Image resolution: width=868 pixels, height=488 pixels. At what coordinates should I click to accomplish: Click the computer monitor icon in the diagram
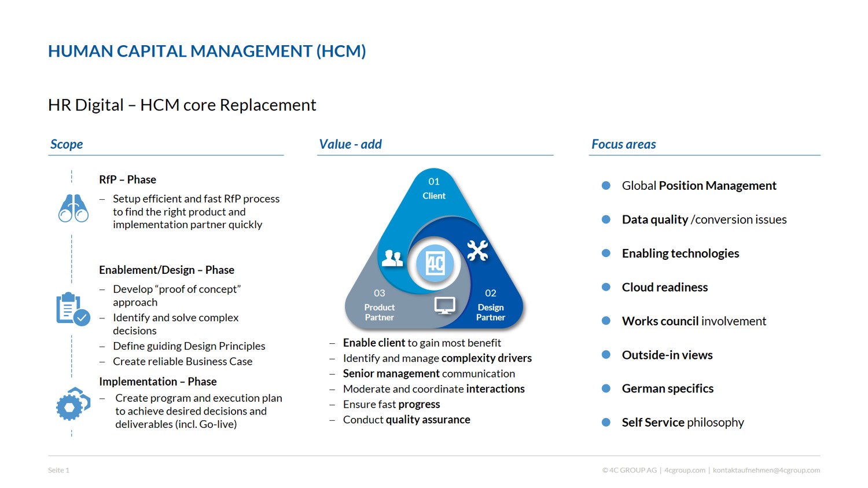pos(444,305)
